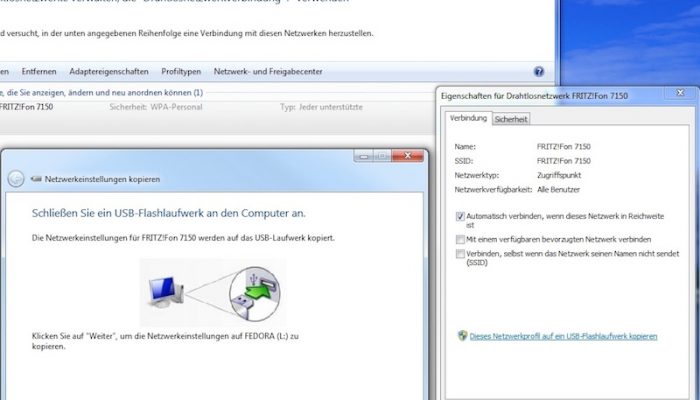
Task: Close the Netzwerkeinstellungen kopieren wizard window
Action: pos(407,156)
